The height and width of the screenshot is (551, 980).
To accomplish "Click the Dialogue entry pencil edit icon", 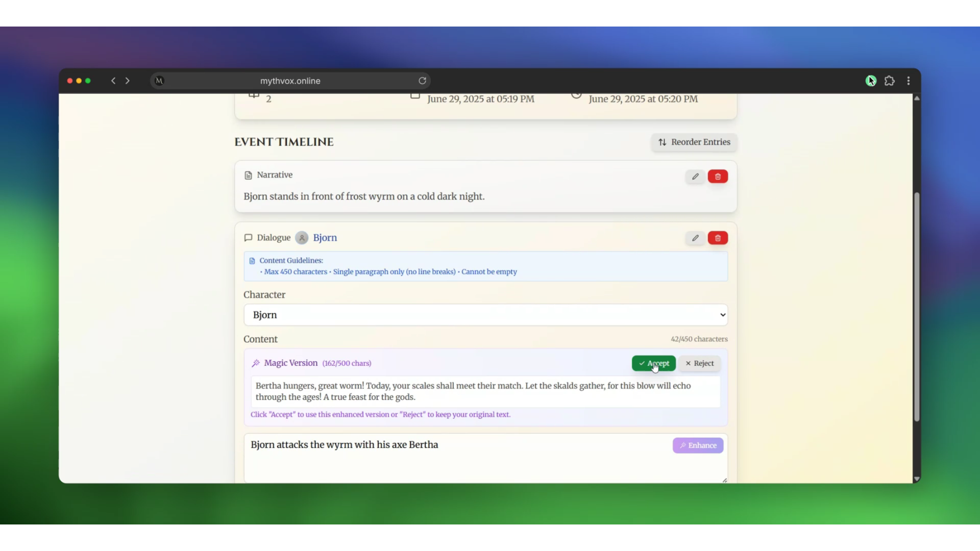I will coord(695,238).
